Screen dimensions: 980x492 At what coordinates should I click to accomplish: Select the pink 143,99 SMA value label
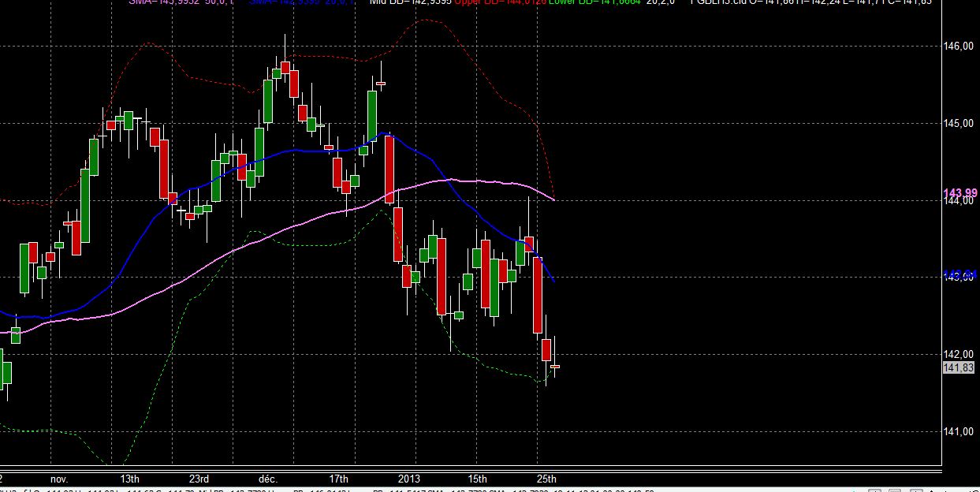(960, 192)
